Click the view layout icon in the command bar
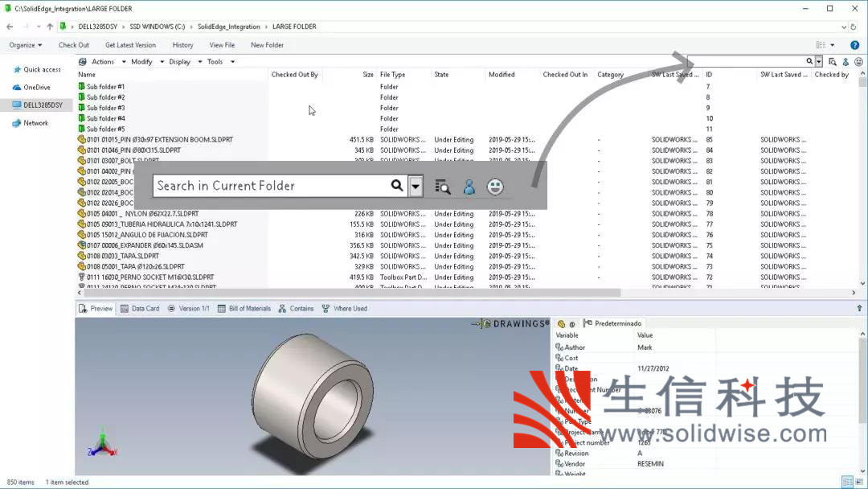The width and height of the screenshot is (868, 489). pyautogui.click(x=821, y=45)
